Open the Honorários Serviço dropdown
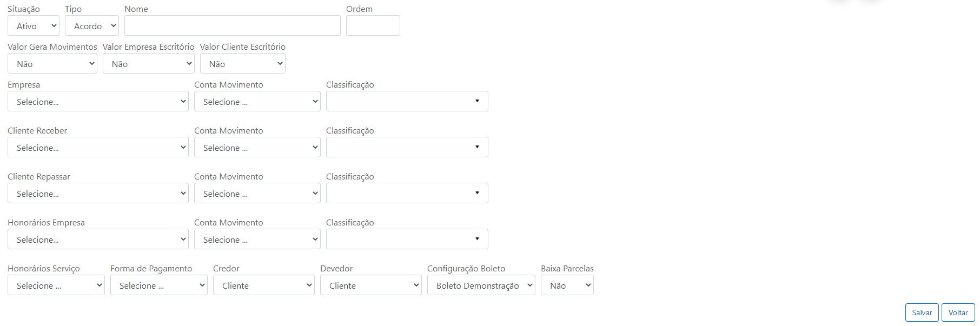The image size is (980, 326). click(x=56, y=285)
